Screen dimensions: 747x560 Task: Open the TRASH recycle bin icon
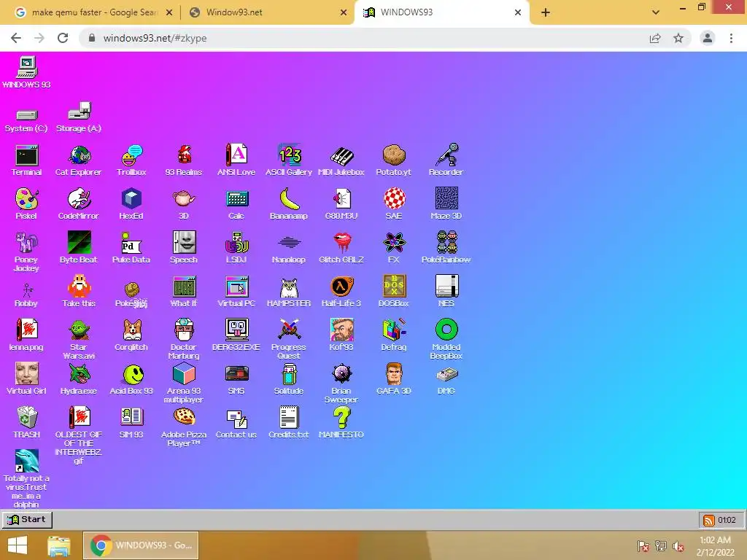[x=27, y=422]
